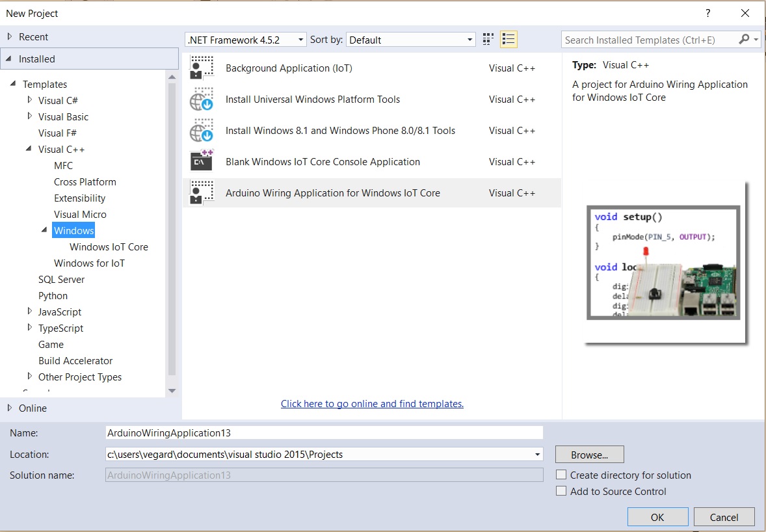Check Add to Source Control
The height and width of the screenshot is (532, 766).
point(561,491)
